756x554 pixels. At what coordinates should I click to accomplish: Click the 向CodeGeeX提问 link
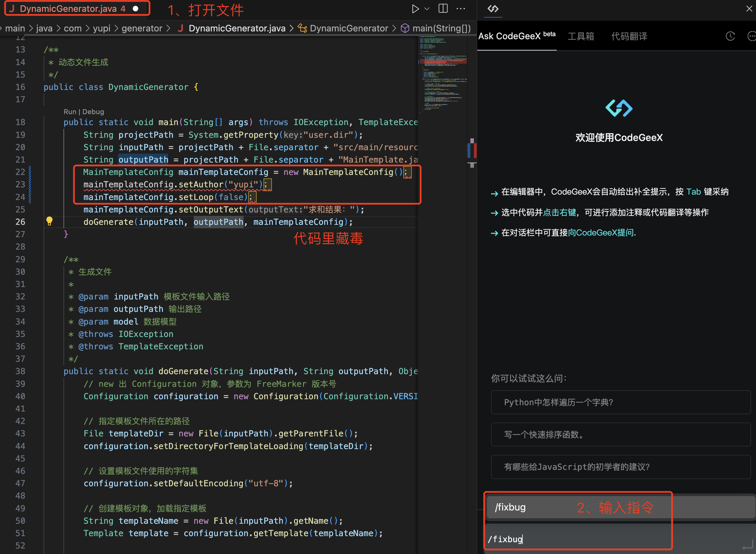601,232
